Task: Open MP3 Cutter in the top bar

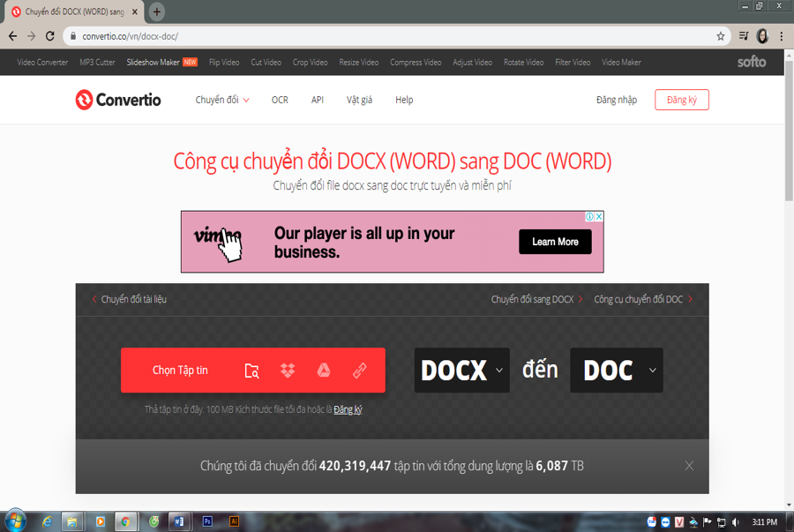Action: (x=97, y=63)
